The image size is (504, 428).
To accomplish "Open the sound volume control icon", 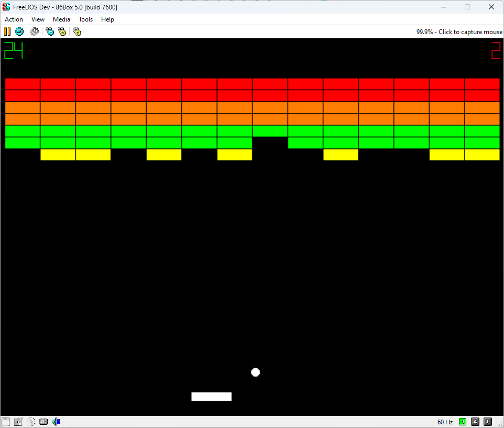I will pyautogui.click(x=56, y=422).
